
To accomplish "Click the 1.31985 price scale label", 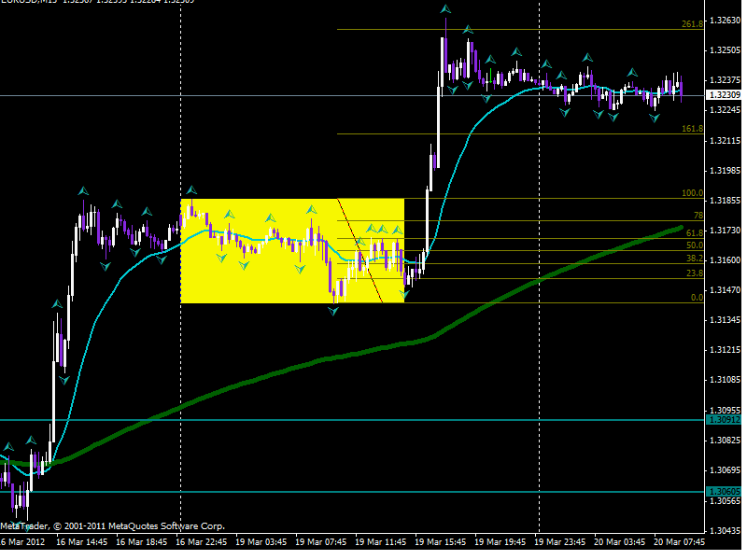I will tap(726, 170).
